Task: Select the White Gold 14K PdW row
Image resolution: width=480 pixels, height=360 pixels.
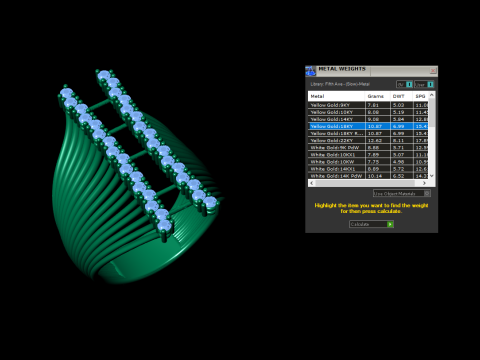Action: point(368,176)
